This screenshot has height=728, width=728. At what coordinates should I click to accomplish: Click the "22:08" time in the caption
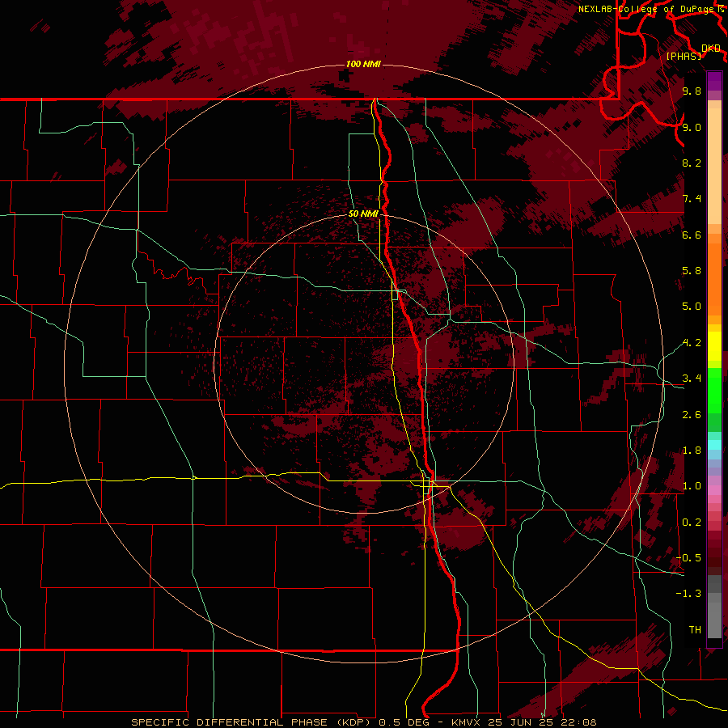coord(578,722)
